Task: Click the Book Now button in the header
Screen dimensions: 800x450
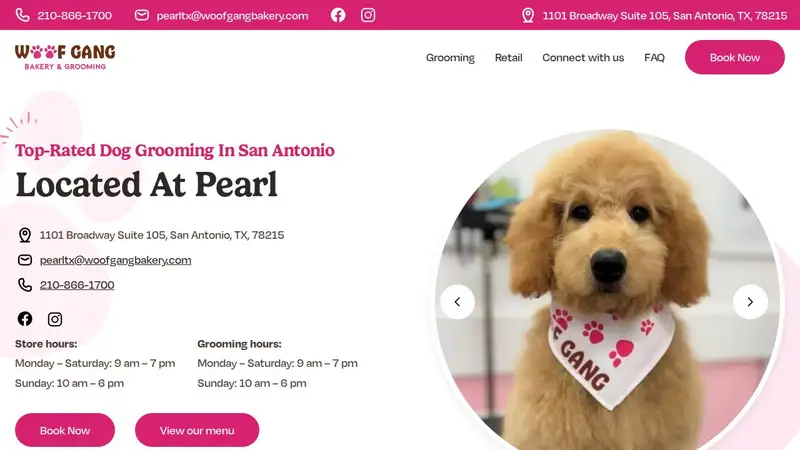Action: (735, 57)
